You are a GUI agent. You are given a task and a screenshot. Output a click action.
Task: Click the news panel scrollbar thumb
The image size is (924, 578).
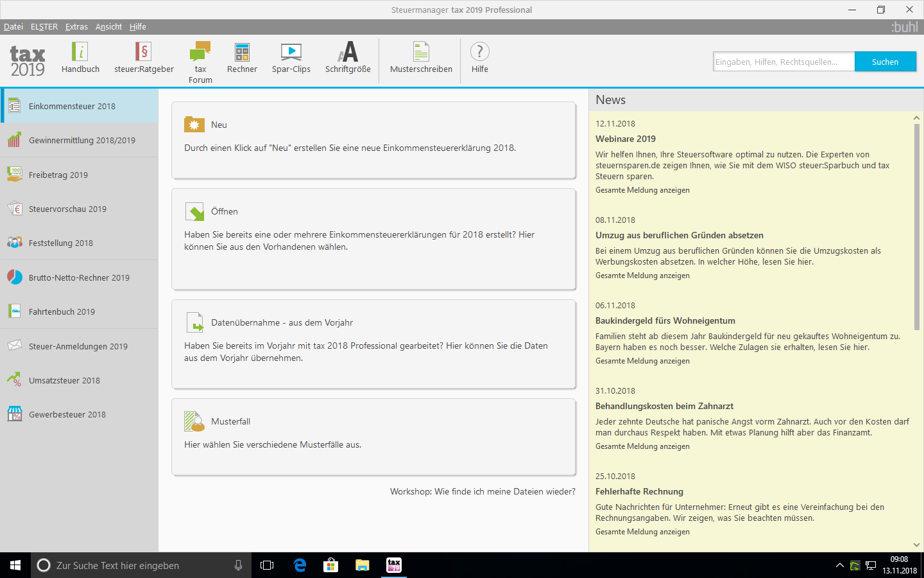pos(916,227)
